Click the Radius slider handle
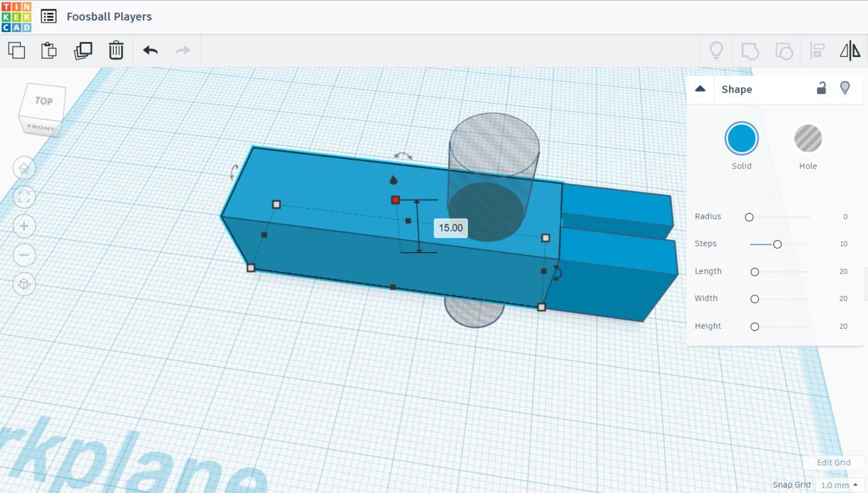 point(749,217)
